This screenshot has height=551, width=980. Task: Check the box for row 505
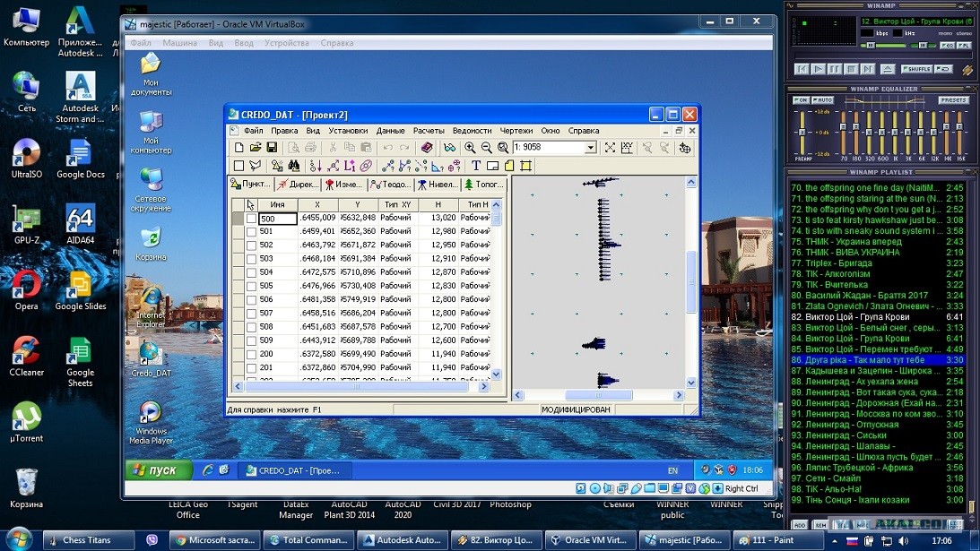pos(251,286)
